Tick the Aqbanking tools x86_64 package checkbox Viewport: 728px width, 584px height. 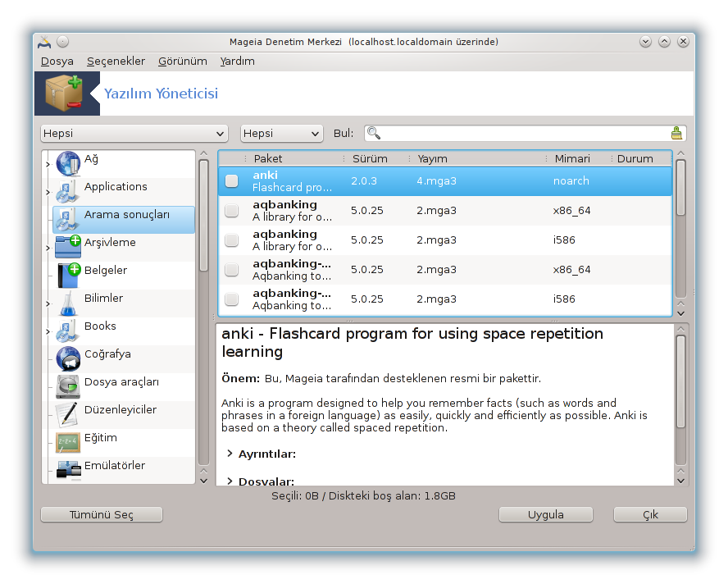click(x=231, y=270)
